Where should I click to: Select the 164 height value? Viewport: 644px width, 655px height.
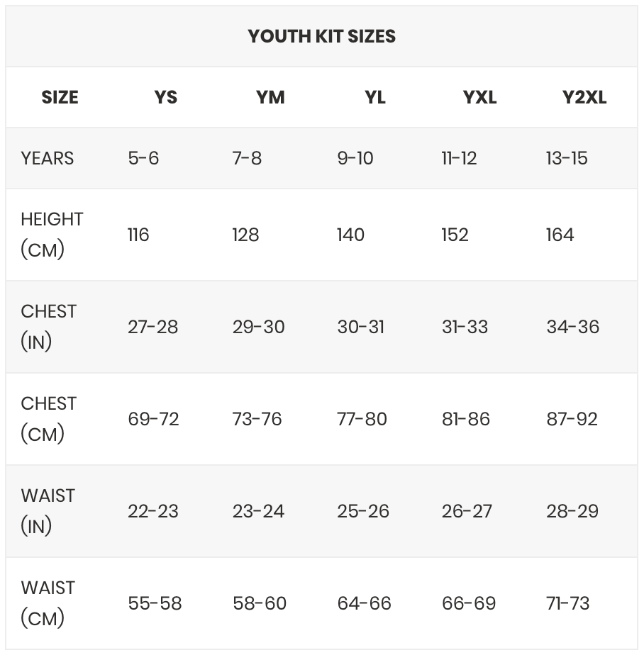point(560,235)
